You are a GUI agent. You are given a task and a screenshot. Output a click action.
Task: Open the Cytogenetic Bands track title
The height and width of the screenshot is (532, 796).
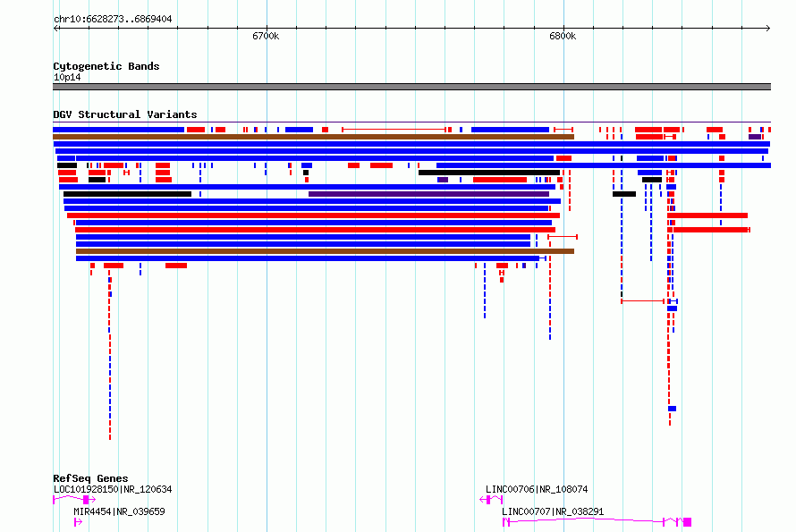click(x=106, y=66)
